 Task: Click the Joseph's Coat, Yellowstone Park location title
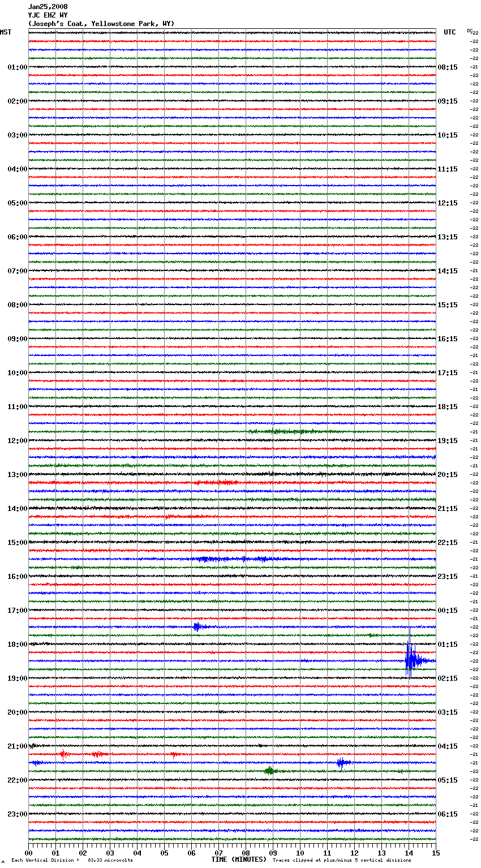101,24
